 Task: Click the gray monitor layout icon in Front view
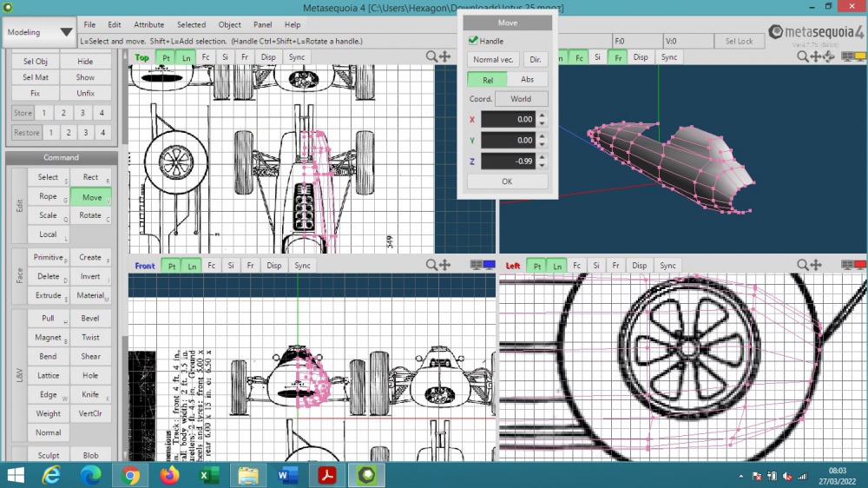[x=476, y=265]
